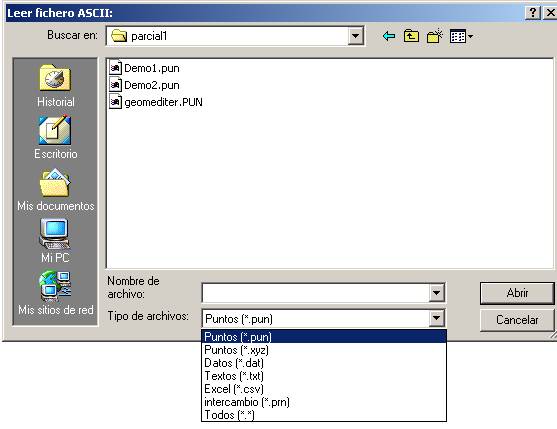Image resolution: width=557 pixels, height=429 pixels.
Task: Create a new folder
Action: [x=434, y=36]
